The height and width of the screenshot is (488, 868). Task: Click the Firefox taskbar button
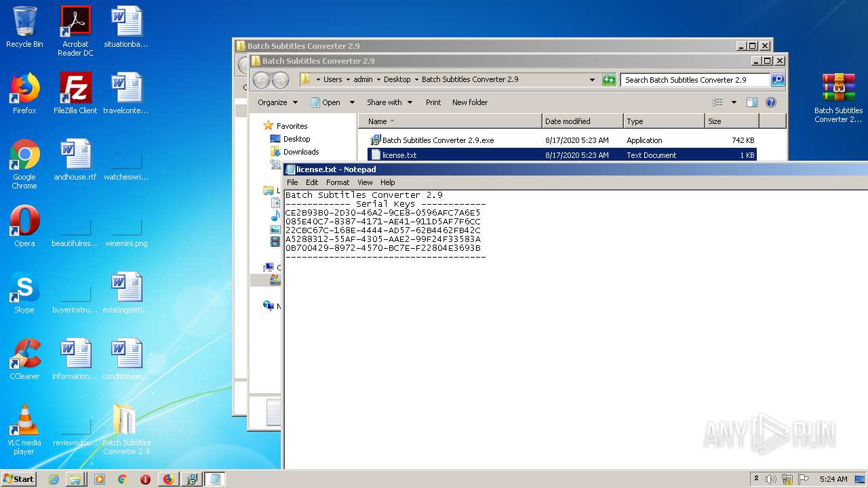point(169,479)
